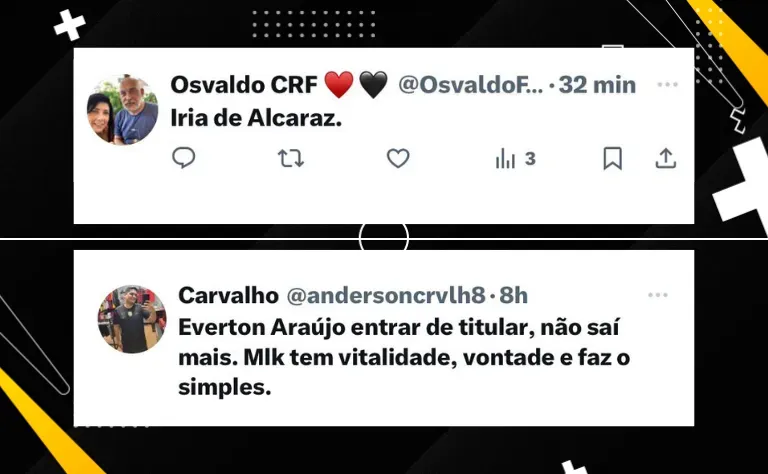
Task: Open the 32 min timestamp permalink
Action: (x=597, y=85)
